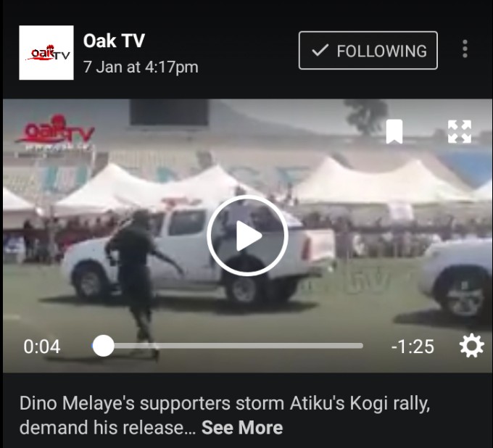Click the Oak TV profile picture

click(x=46, y=52)
